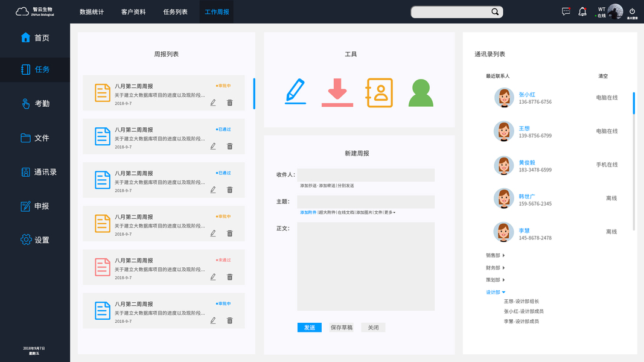Screen dimensions: 644x362
Task: Delete the bottom blue 审批中 report
Action: [x=229, y=320]
